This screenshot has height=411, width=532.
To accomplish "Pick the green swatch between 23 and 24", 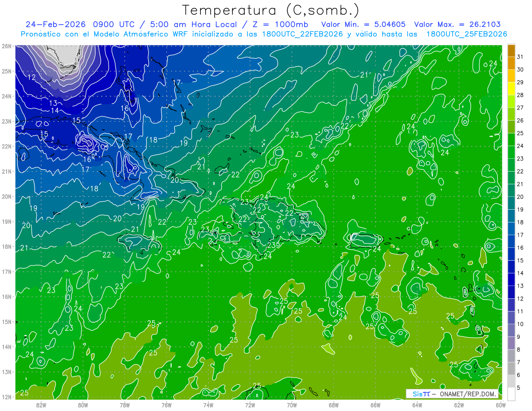I will [511, 152].
